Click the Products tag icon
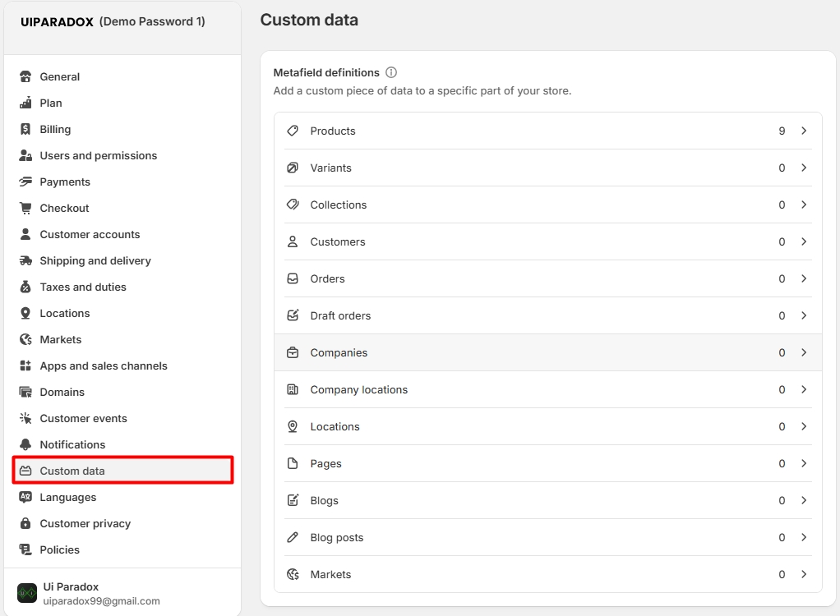The height and width of the screenshot is (616, 840). pyautogui.click(x=293, y=131)
